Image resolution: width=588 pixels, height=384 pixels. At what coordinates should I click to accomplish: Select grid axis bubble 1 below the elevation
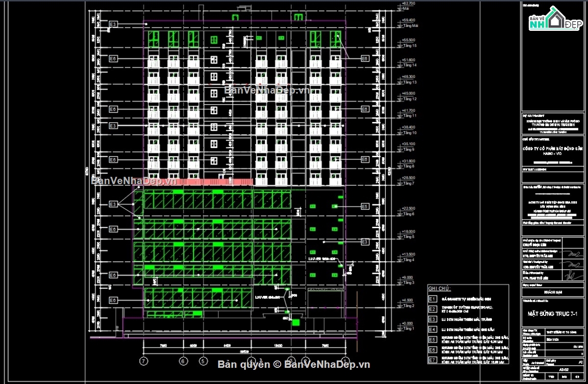click(x=344, y=361)
